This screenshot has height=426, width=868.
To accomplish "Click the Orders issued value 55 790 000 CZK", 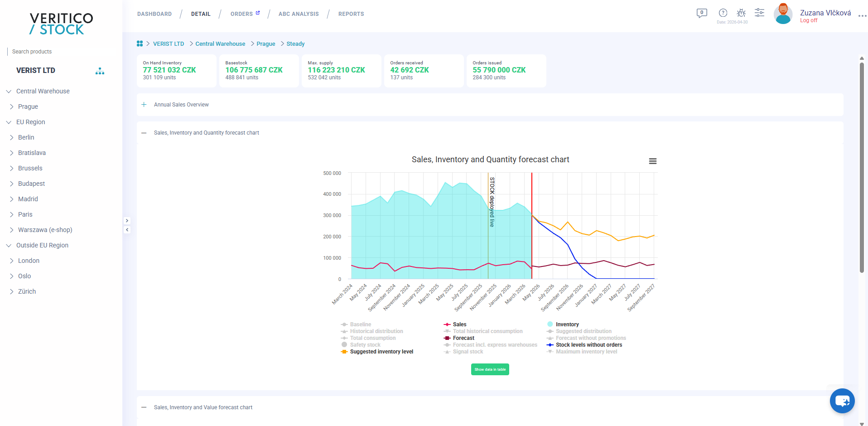I will click(499, 70).
